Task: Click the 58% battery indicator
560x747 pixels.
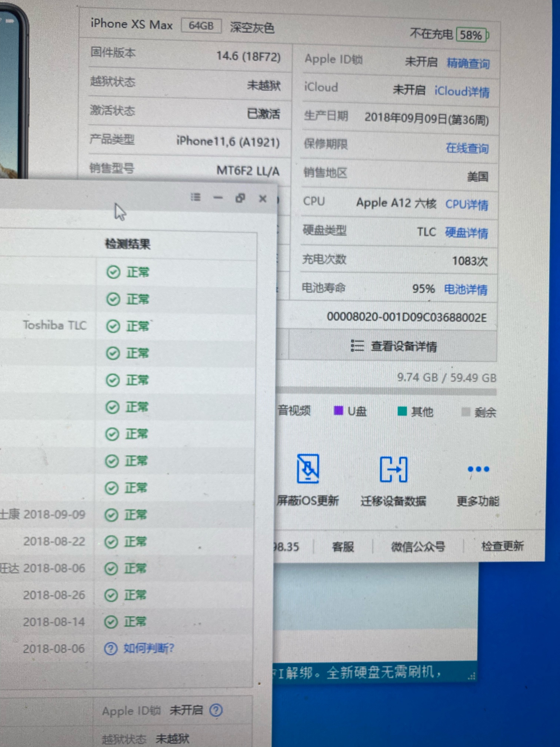Action: coord(472,35)
